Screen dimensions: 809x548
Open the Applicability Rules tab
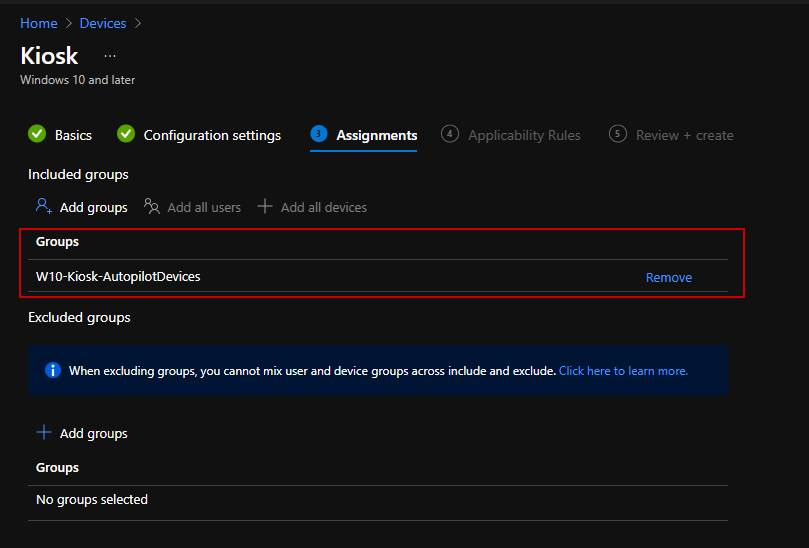[x=524, y=135]
